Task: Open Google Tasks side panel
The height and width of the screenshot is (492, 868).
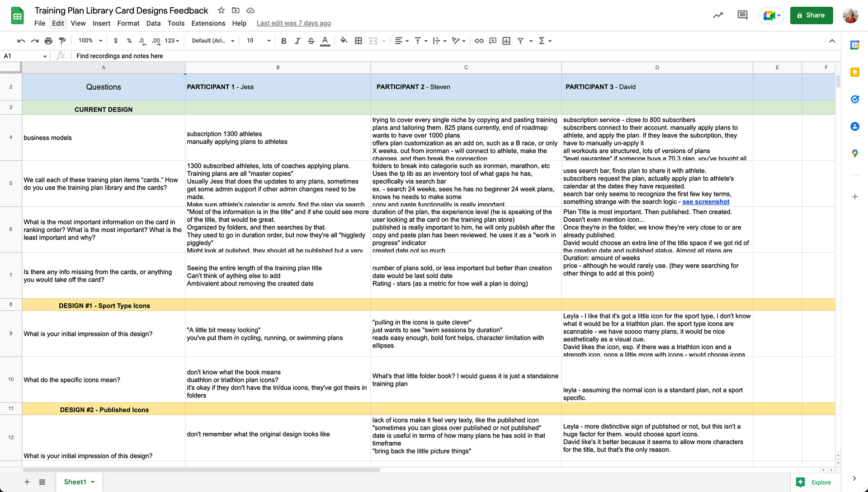Action: click(x=854, y=99)
